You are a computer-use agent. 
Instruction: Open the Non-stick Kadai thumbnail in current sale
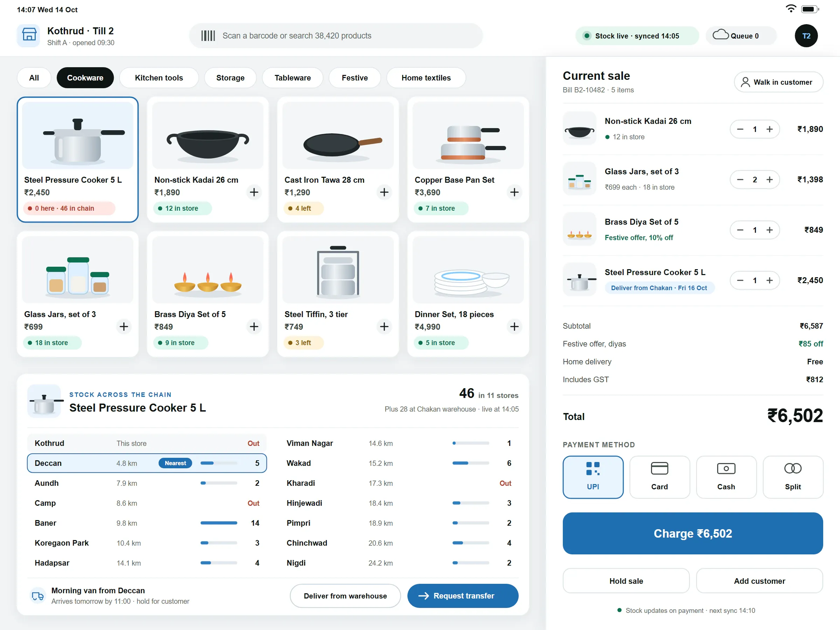pyautogui.click(x=580, y=128)
